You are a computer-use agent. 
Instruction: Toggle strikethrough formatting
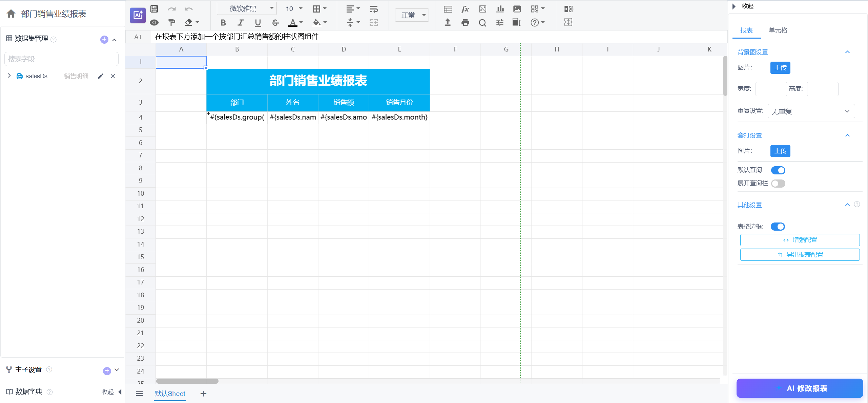point(275,23)
